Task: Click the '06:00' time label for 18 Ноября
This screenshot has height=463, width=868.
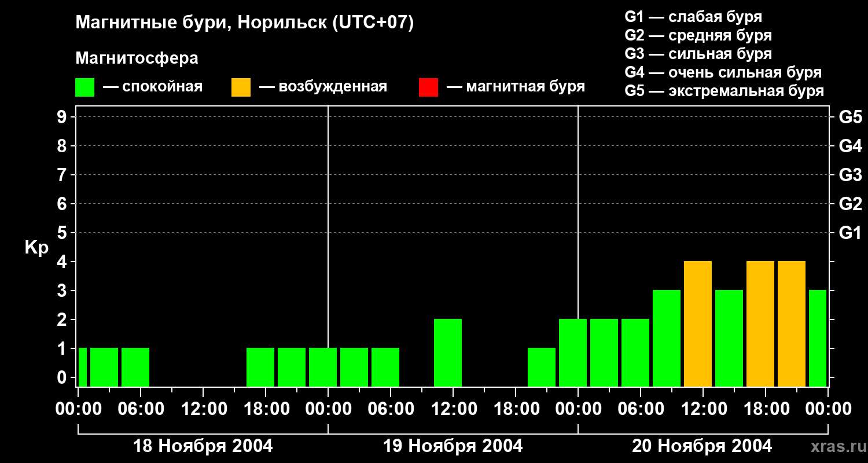Action: pos(141,409)
